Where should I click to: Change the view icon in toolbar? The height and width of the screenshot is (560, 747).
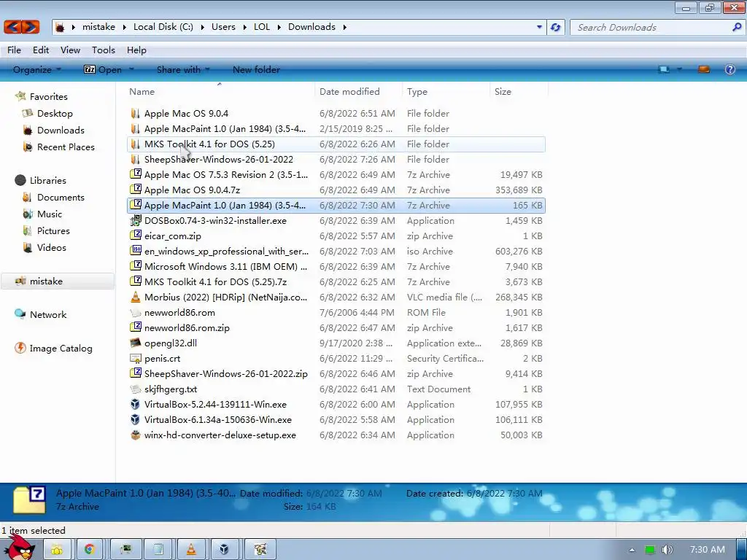click(x=664, y=69)
